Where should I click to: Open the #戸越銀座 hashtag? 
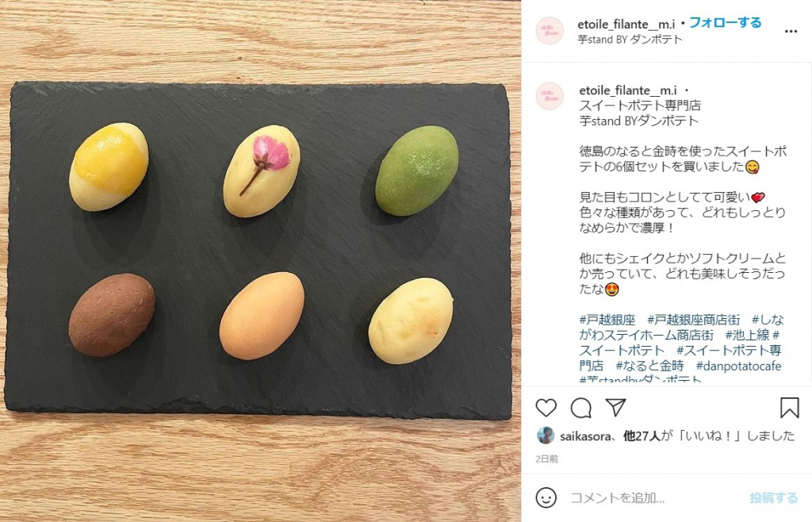click(x=607, y=320)
